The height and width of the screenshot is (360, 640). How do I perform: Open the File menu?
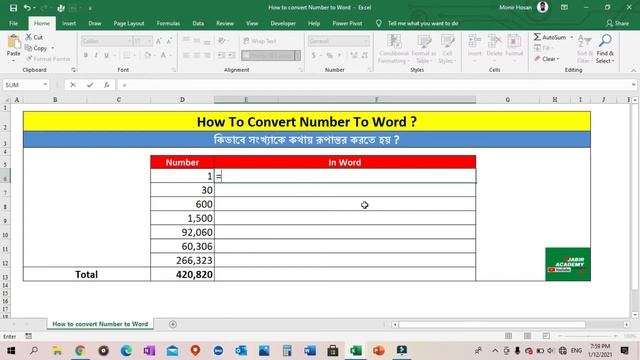coord(13,23)
